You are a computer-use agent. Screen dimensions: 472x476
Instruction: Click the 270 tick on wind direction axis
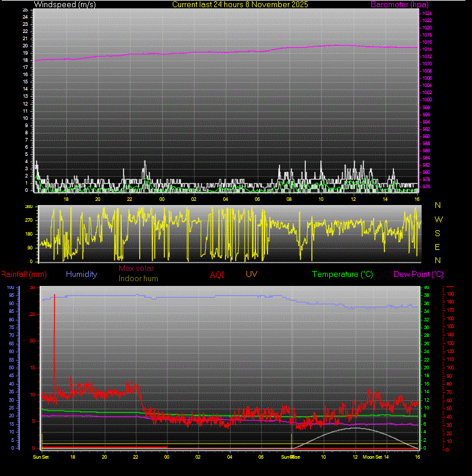tap(28, 220)
